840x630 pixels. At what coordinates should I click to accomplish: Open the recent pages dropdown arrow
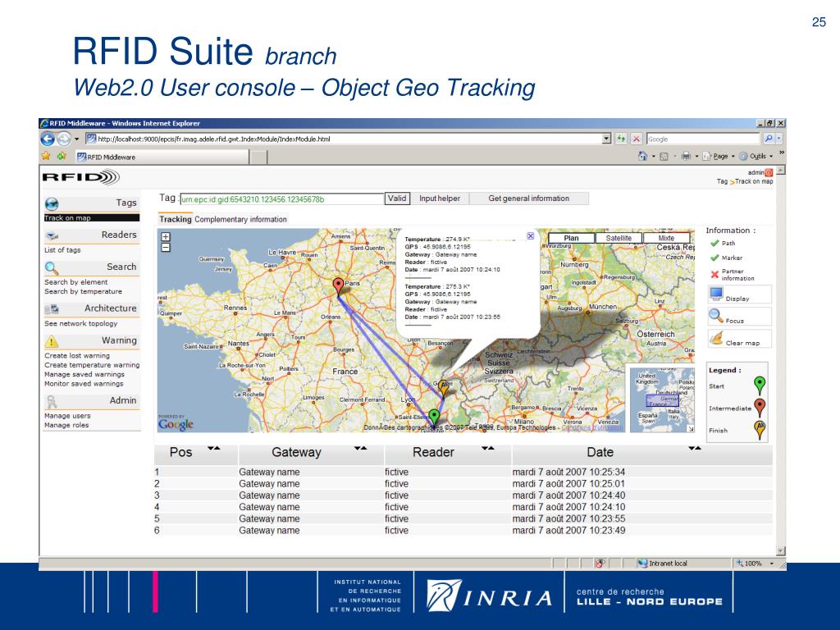click(x=76, y=139)
